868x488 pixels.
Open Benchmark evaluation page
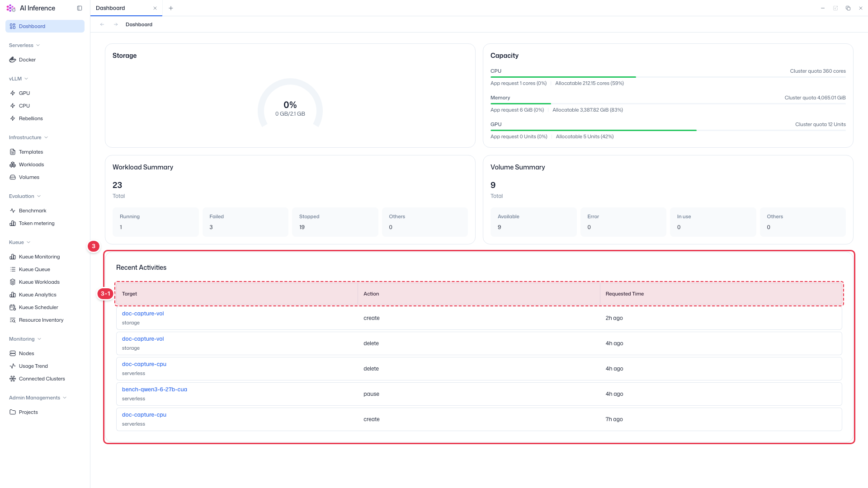pyautogui.click(x=45, y=211)
